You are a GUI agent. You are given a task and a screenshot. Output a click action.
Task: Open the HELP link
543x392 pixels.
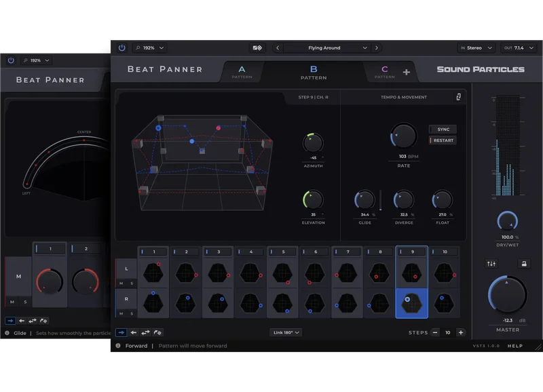(x=515, y=346)
